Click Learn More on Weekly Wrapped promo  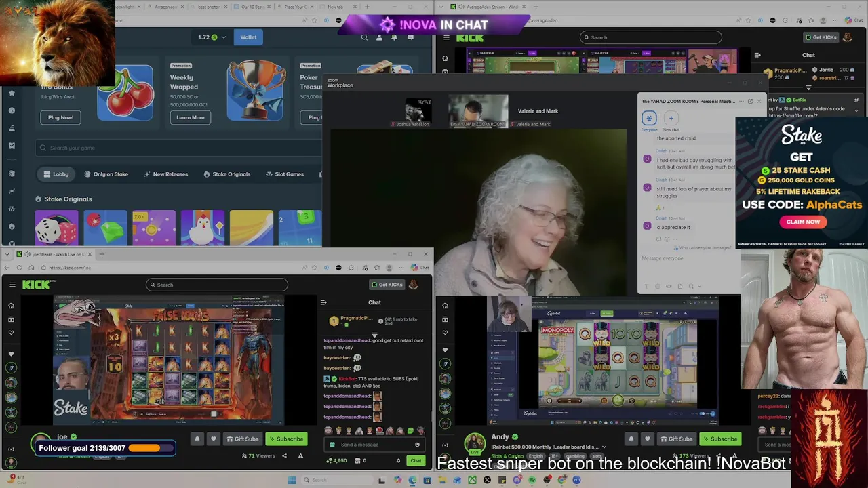pyautogui.click(x=191, y=117)
